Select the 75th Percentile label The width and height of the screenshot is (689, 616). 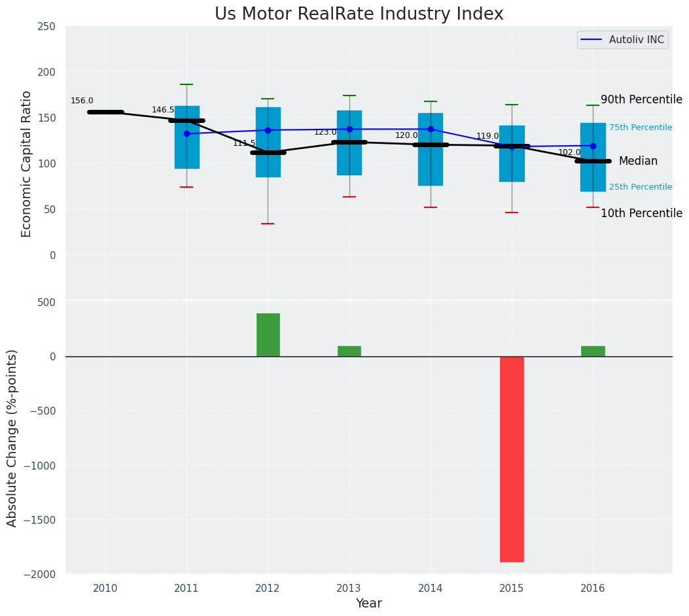[640, 128]
